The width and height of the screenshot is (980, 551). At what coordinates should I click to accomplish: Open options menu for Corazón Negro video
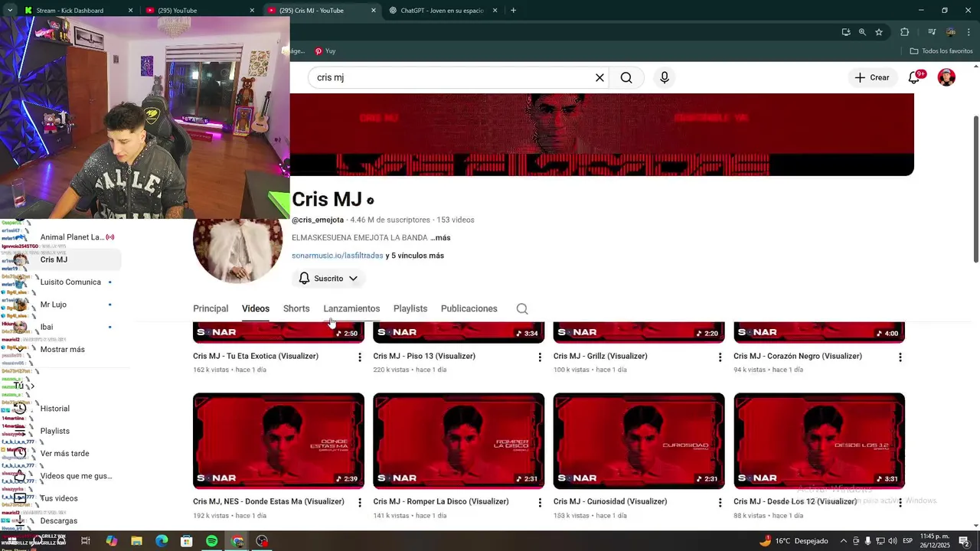[x=900, y=357]
